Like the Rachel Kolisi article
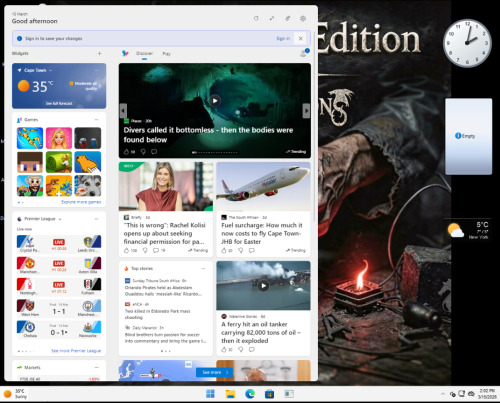This screenshot has width=500, height=403. (x=126, y=250)
